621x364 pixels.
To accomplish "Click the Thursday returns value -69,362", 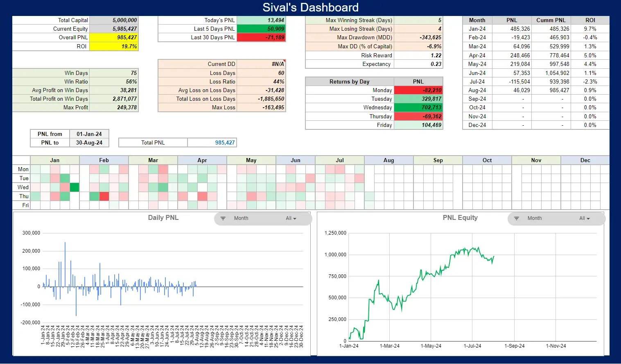I will coord(418,116).
